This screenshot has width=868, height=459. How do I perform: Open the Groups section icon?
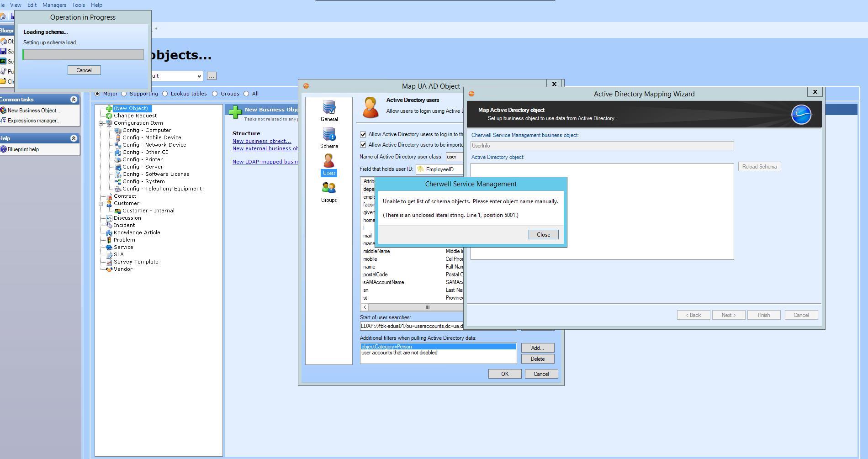pyautogui.click(x=329, y=189)
